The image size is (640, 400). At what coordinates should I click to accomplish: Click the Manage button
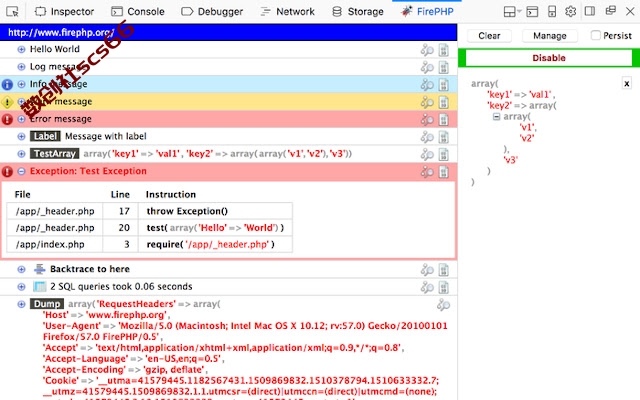pos(549,36)
